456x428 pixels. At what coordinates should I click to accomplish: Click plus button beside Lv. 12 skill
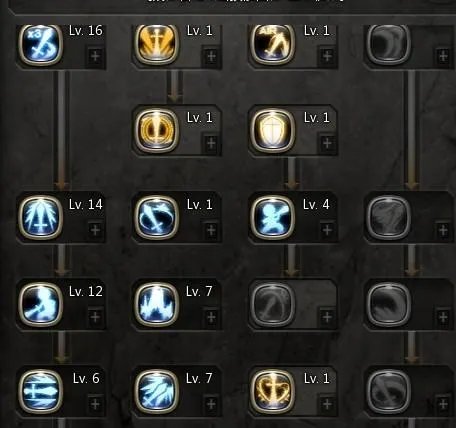pyautogui.click(x=95, y=317)
